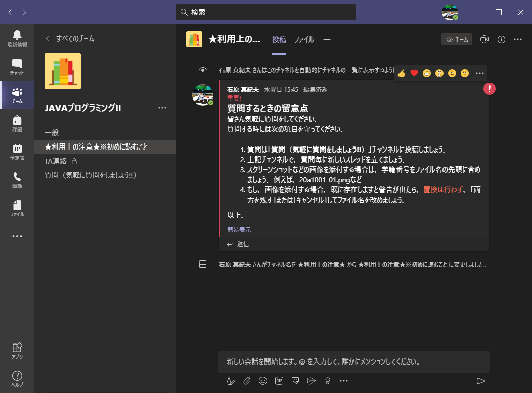The image size is (532, 393).
Task: Open the Activity (最新情報) bell icon
Action: pyautogui.click(x=17, y=38)
